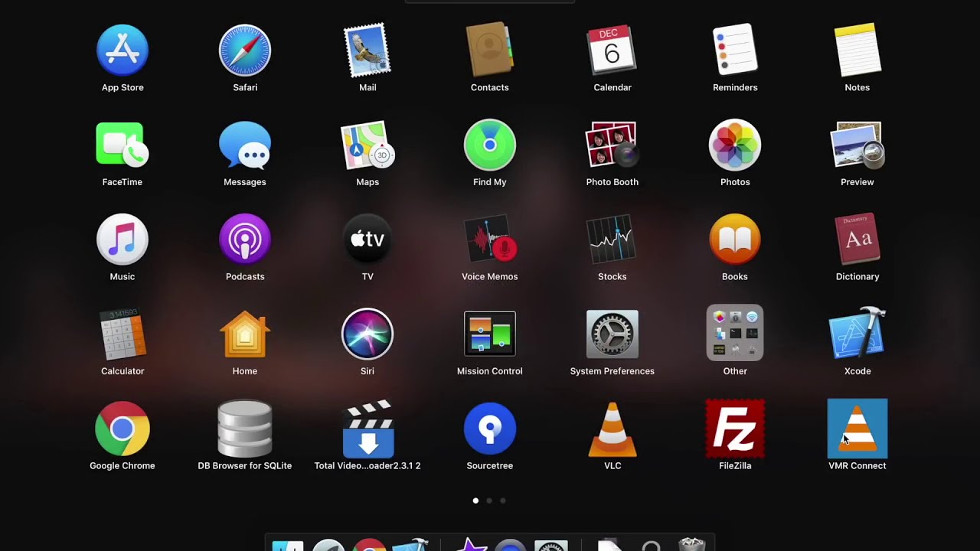Open Total Video Downloader app
This screenshot has height=551, width=980.
367,429
